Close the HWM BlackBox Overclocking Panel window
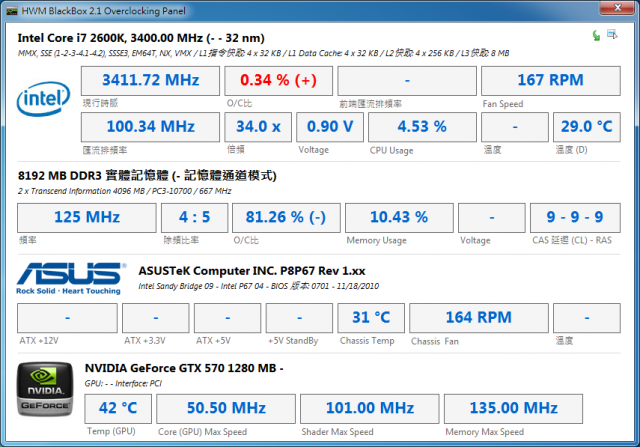The width and height of the screenshot is (640, 447). click(x=618, y=7)
